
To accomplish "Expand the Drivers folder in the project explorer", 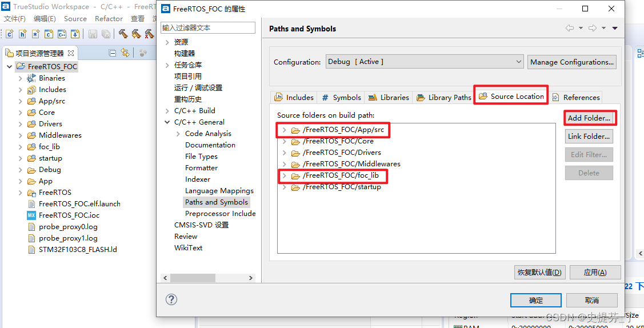I will click(x=20, y=124).
